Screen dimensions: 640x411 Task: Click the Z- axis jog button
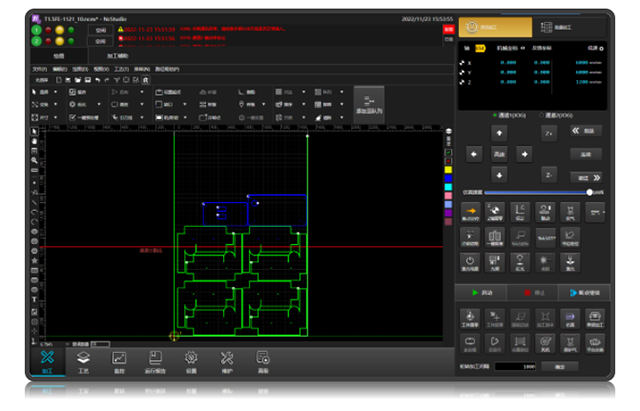(x=548, y=175)
